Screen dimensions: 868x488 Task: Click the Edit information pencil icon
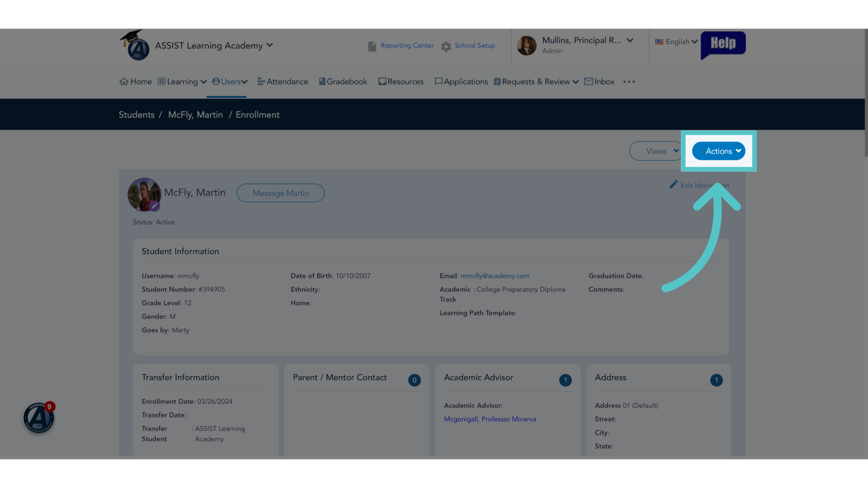(674, 184)
